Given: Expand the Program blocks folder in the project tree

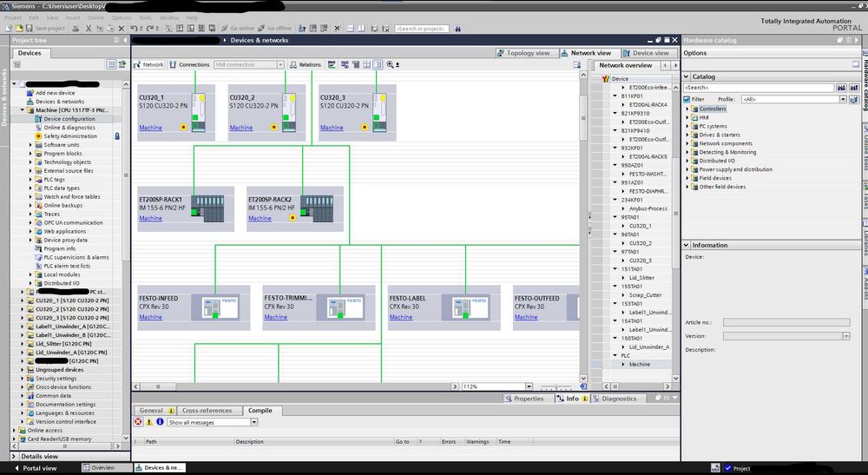Looking at the screenshot, I should click(30, 154).
